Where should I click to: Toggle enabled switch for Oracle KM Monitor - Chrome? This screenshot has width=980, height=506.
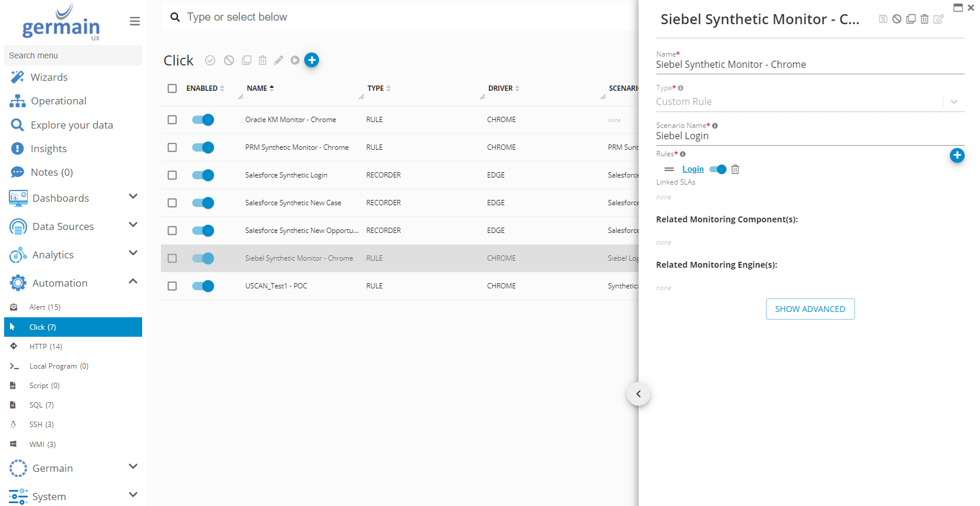point(203,120)
